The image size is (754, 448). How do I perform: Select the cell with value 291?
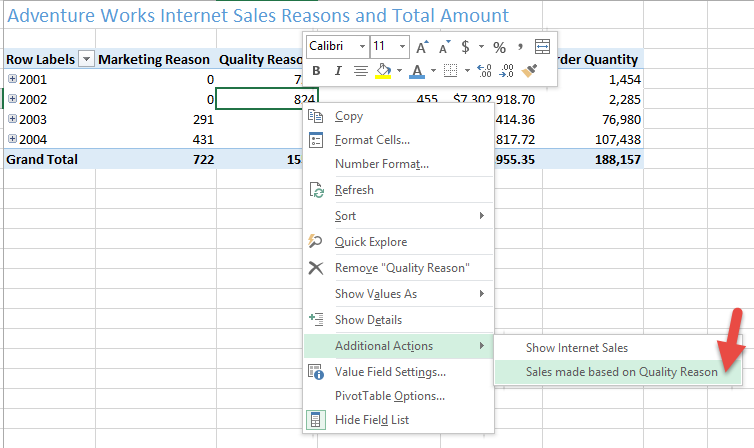pyautogui.click(x=156, y=119)
